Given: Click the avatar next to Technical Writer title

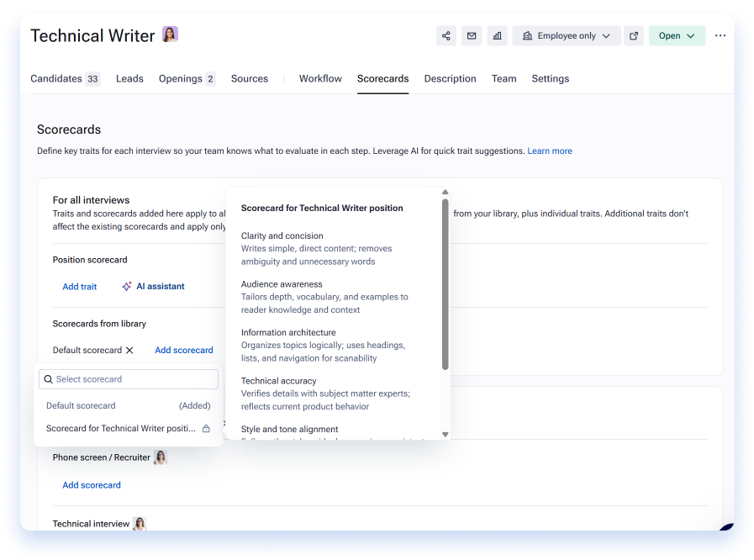Looking at the screenshot, I should [x=171, y=34].
